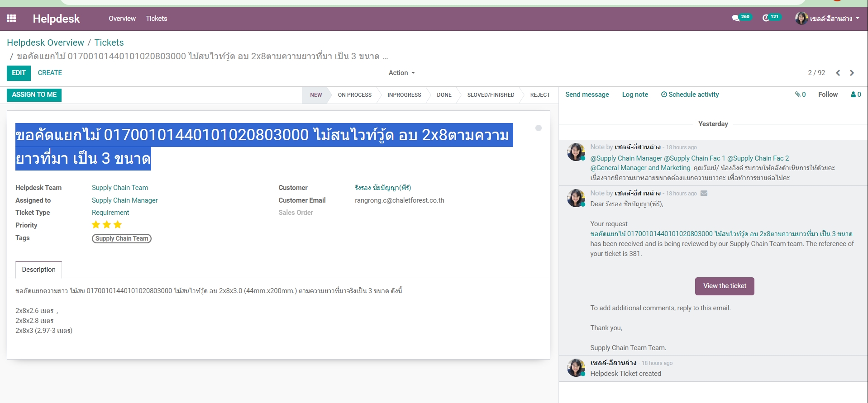Open the user account dropdown menu
The height and width of the screenshot is (403, 868).
pos(828,19)
